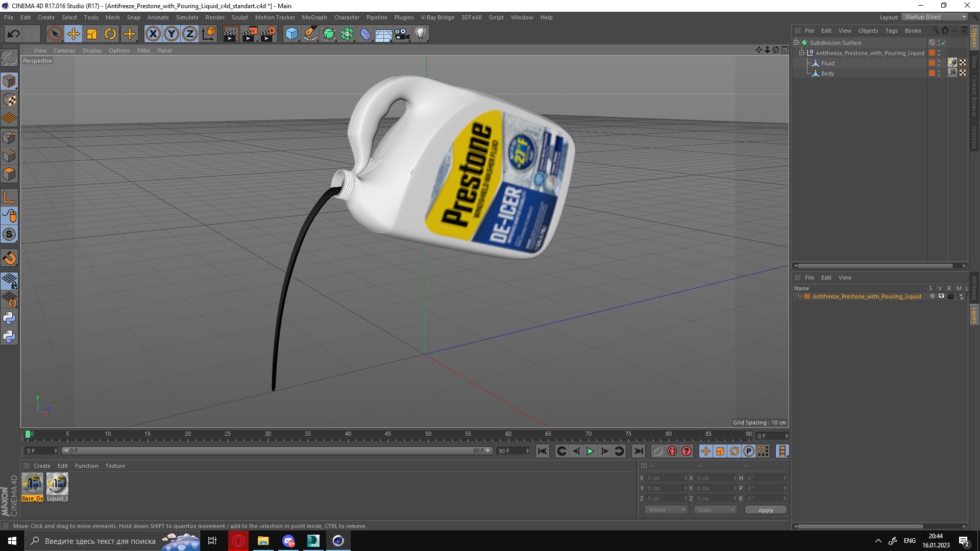Image resolution: width=980 pixels, height=551 pixels.
Task: Collapse Antifreeze_Prestone_with_Pouring_Liquid null node
Action: pos(802,53)
